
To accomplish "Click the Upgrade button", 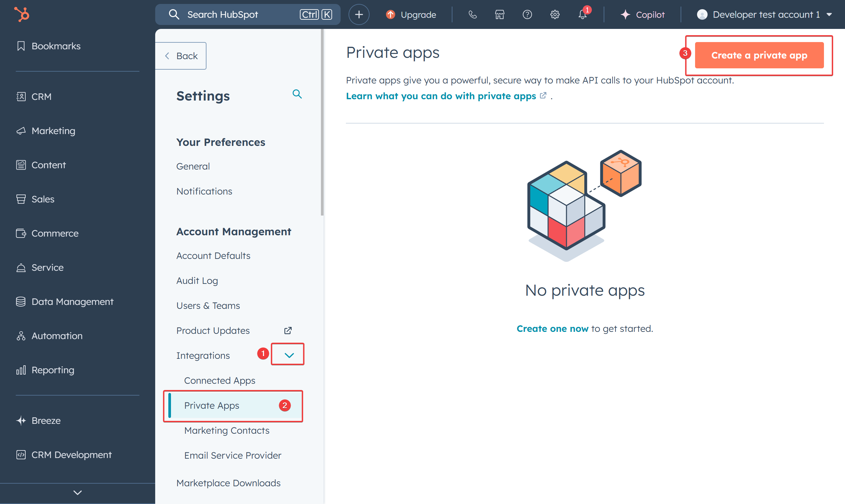I will point(411,14).
